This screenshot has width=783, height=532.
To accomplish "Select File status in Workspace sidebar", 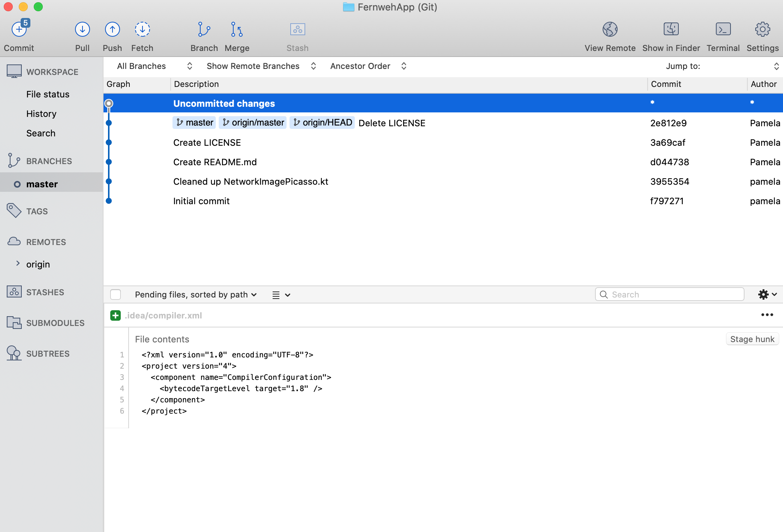I will 48,94.
